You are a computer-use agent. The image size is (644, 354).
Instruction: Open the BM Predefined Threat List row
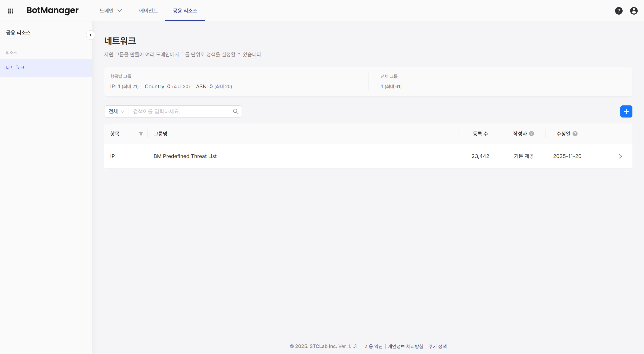coord(185,156)
